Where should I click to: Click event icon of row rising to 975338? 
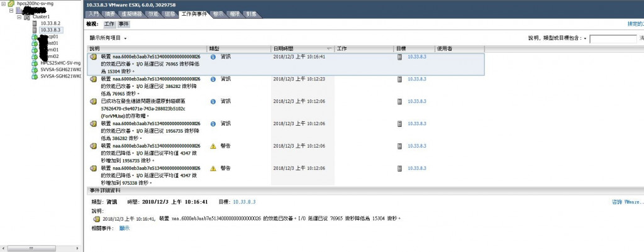(94, 168)
